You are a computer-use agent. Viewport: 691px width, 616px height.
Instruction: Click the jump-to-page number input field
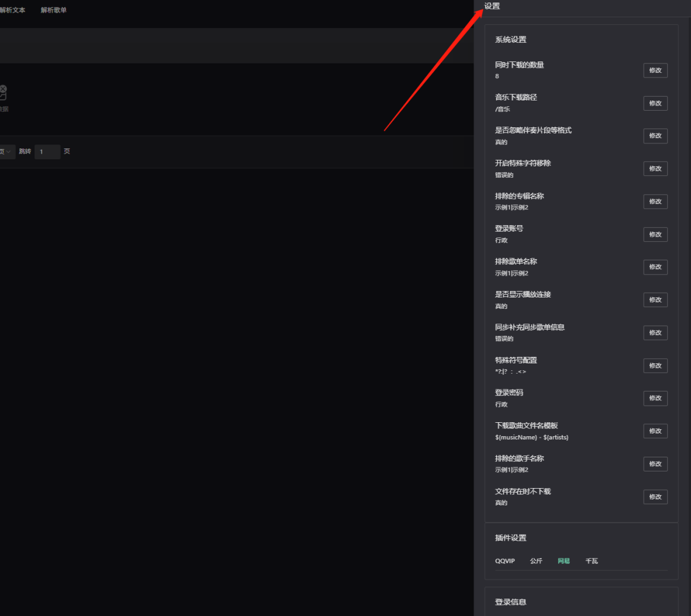tap(47, 152)
